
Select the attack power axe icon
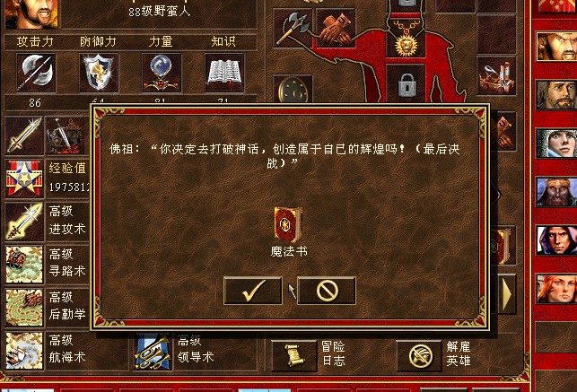click(x=36, y=73)
